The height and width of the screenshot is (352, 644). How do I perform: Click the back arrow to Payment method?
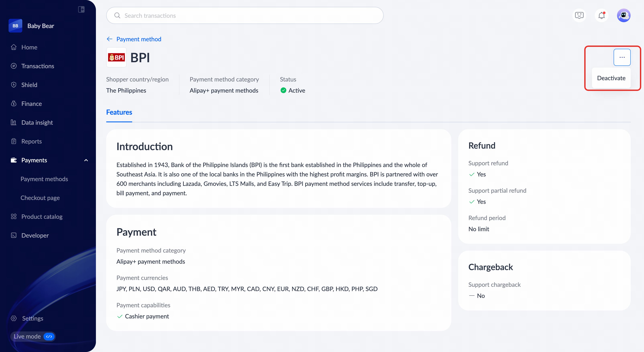click(109, 39)
